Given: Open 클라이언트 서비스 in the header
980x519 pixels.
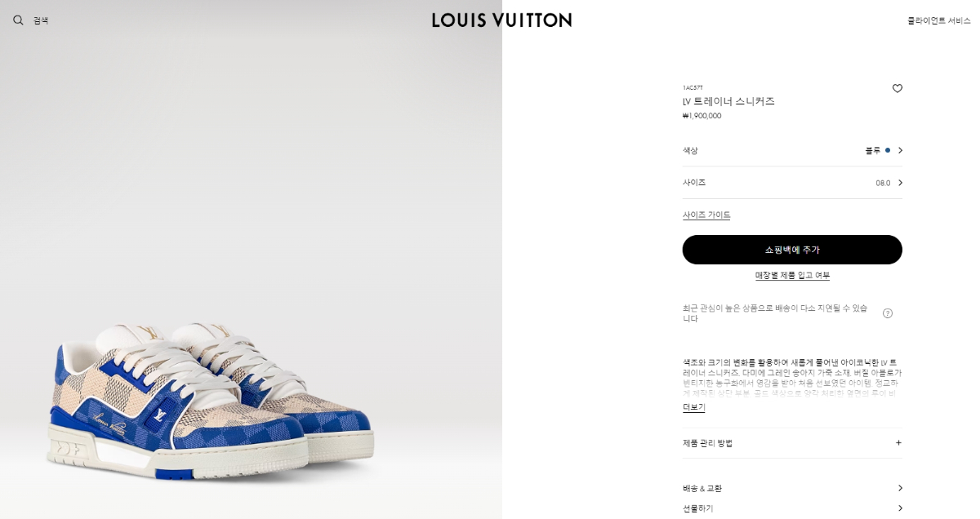Looking at the screenshot, I should click(x=939, y=20).
